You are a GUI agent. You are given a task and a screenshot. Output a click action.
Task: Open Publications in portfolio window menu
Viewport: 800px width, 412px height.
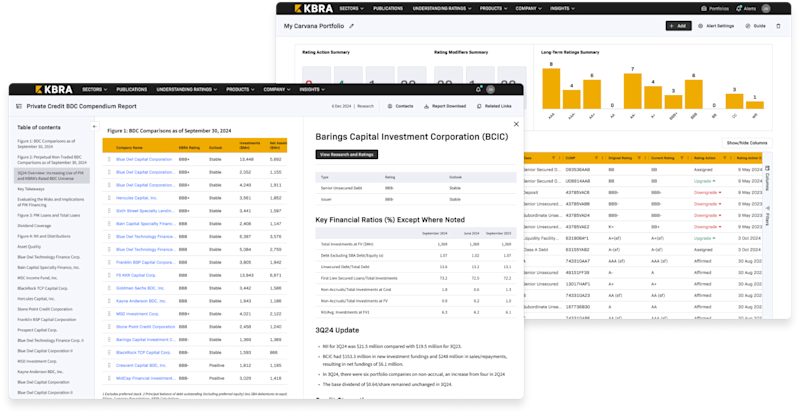tap(388, 8)
